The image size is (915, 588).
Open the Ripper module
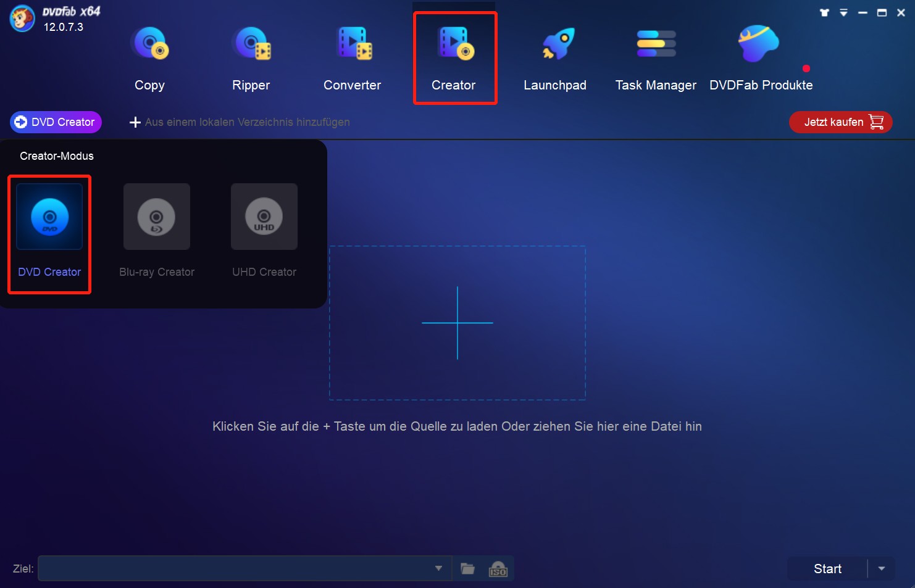click(x=251, y=59)
